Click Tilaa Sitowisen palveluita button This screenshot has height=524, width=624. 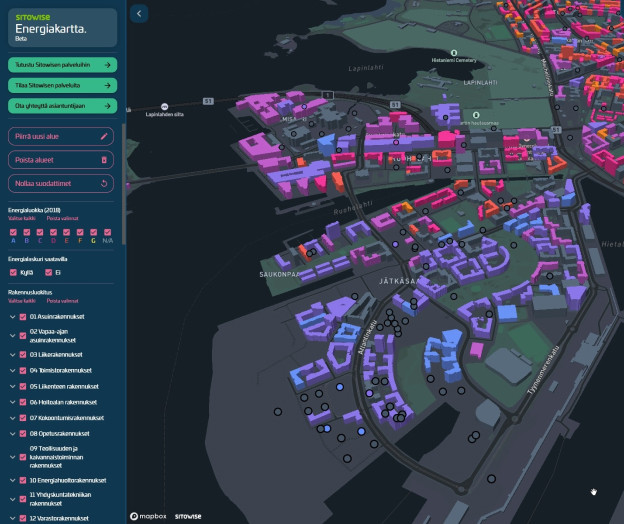[62, 85]
